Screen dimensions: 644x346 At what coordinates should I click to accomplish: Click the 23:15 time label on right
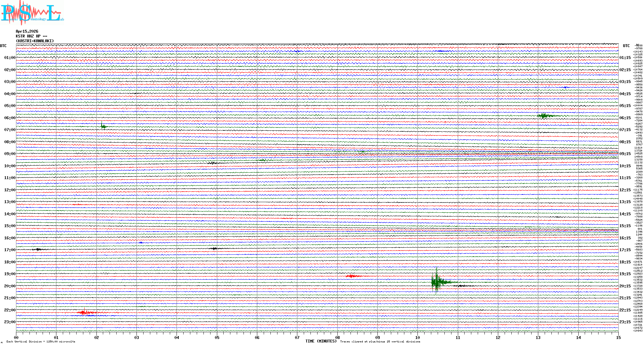pyautogui.click(x=625, y=322)
